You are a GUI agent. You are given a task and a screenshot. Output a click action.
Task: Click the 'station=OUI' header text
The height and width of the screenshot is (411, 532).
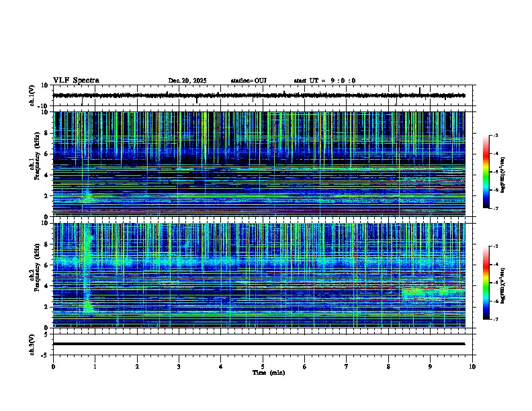click(x=249, y=81)
